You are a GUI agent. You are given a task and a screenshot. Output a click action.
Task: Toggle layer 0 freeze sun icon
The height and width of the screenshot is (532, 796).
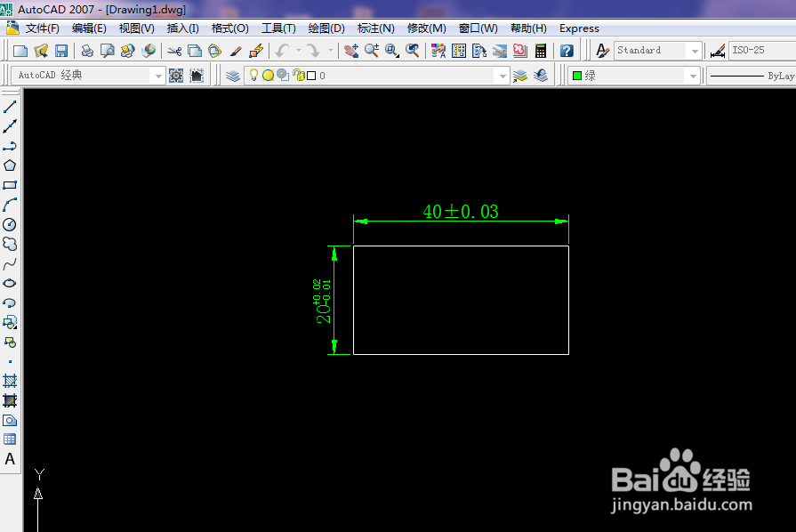click(x=268, y=75)
